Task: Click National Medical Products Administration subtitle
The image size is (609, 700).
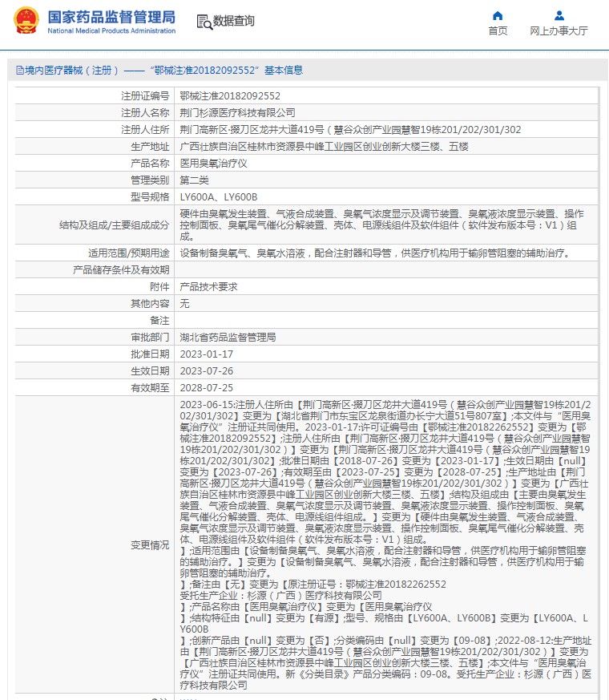Action: [111, 30]
